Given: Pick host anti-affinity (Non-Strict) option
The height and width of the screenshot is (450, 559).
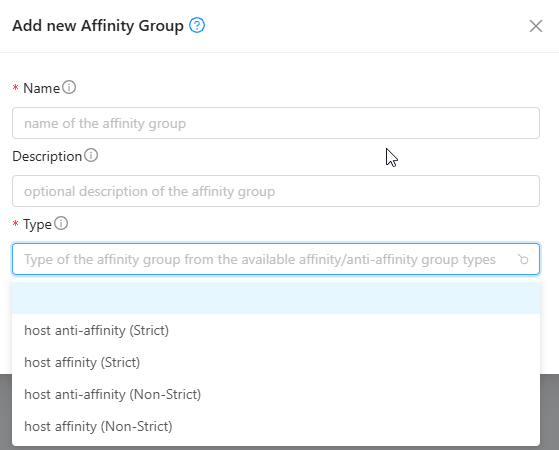Looking at the screenshot, I should coord(276,394).
